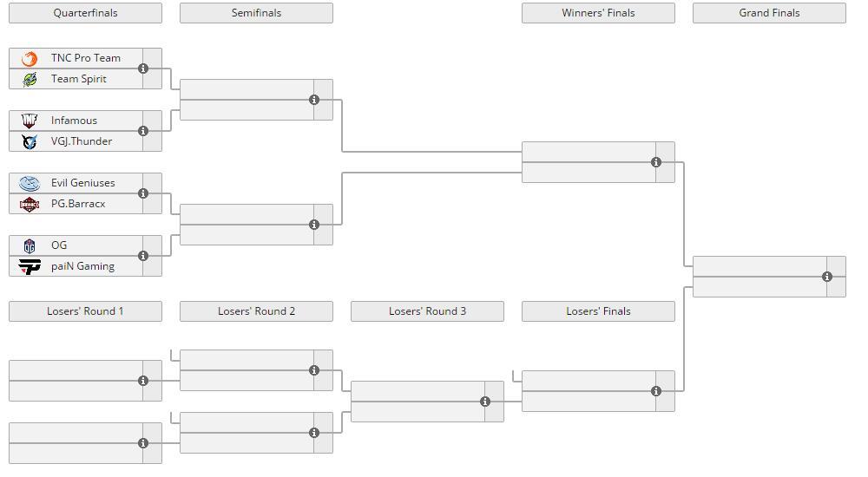Open the Losers' Round 3 match info
This screenshot has height=477, width=868.
pos(485,402)
